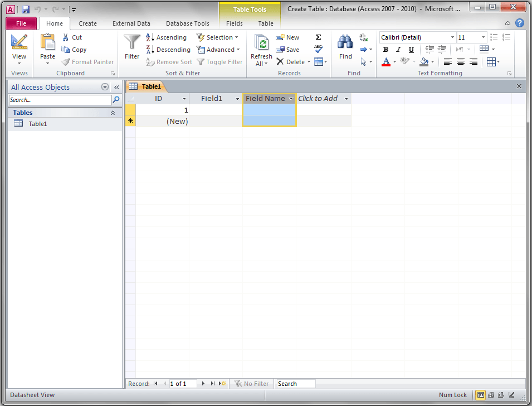Switch to External Data tab

(x=131, y=23)
